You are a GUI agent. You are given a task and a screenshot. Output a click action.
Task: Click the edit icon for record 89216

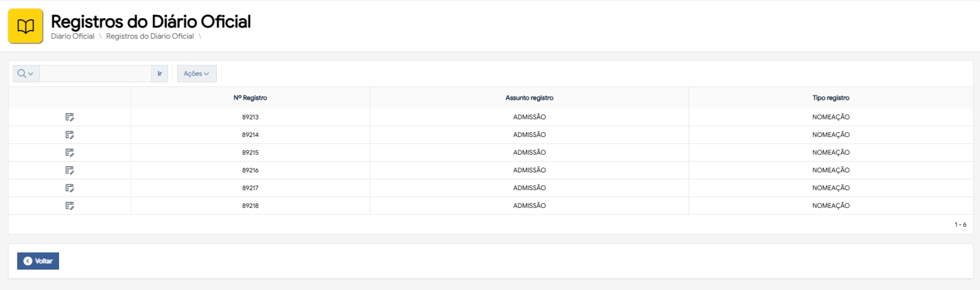[69, 171]
